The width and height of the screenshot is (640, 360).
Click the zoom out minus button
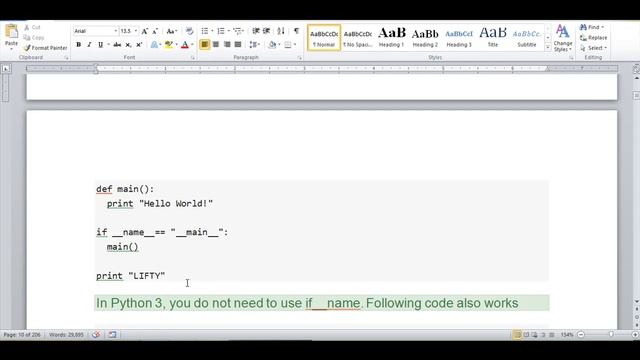point(581,335)
